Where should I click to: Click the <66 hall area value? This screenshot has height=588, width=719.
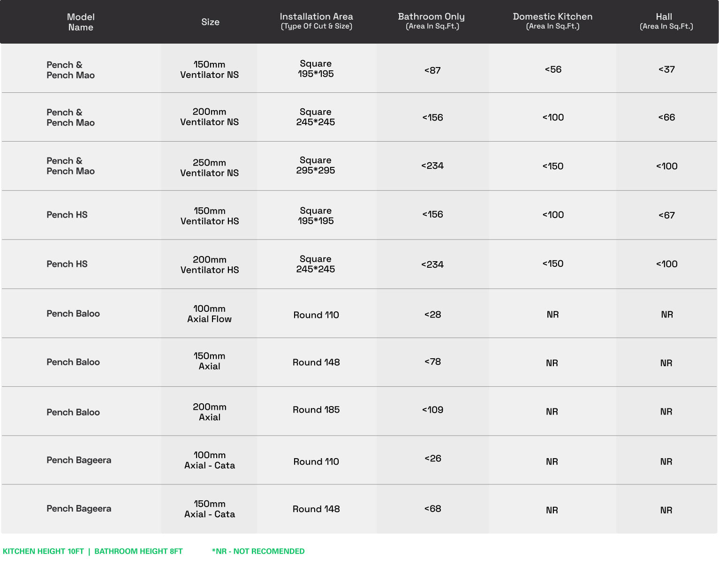[x=666, y=117]
